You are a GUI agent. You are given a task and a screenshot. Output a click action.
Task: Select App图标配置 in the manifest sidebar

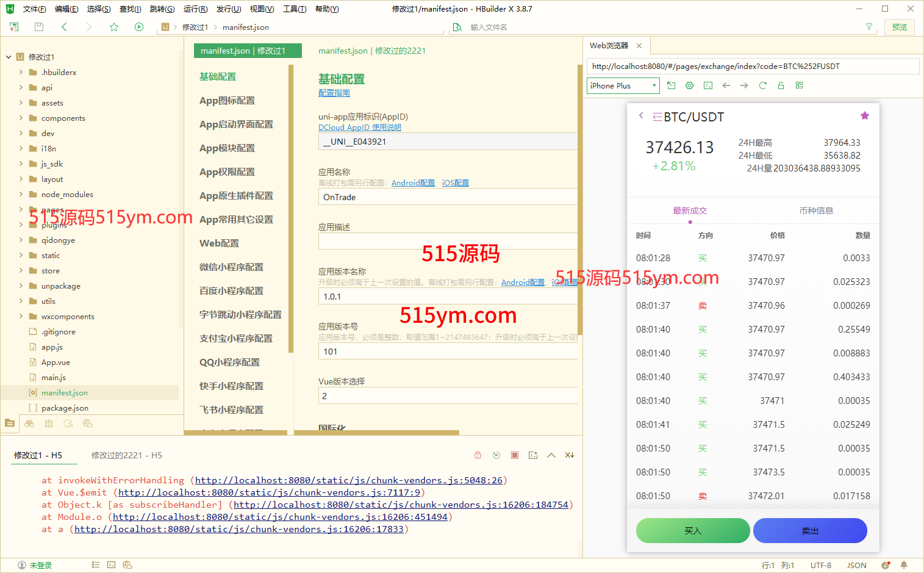coord(227,101)
